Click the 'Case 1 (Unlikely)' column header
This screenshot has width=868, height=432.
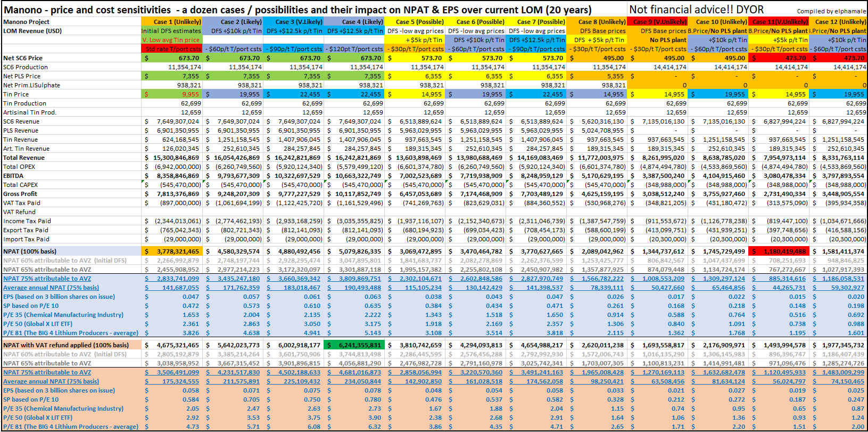point(172,22)
